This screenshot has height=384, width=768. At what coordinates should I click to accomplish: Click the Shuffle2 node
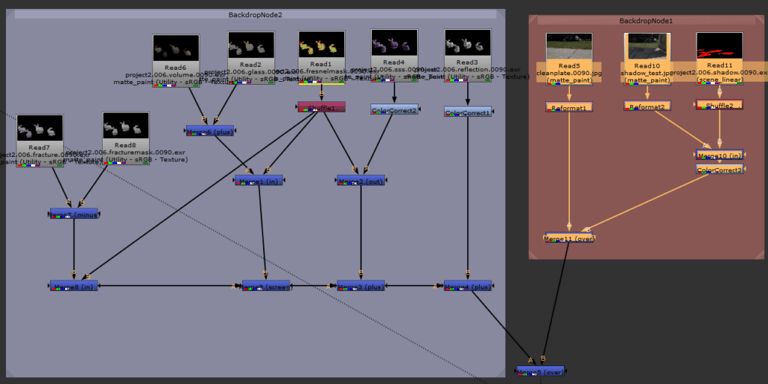click(x=720, y=104)
